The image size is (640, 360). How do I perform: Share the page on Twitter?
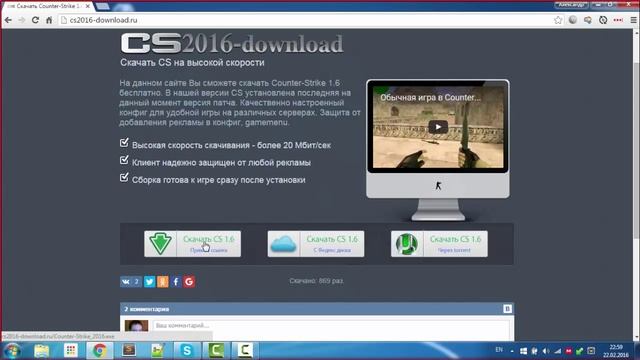149,282
